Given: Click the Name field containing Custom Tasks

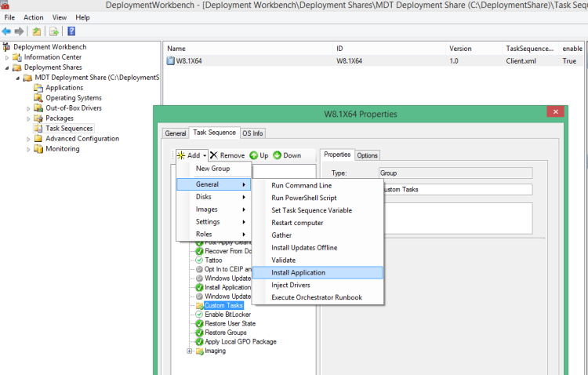Looking at the screenshot, I should (x=455, y=189).
